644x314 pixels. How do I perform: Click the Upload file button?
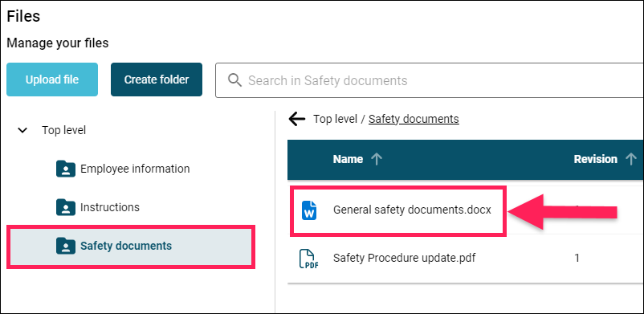click(x=52, y=80)
